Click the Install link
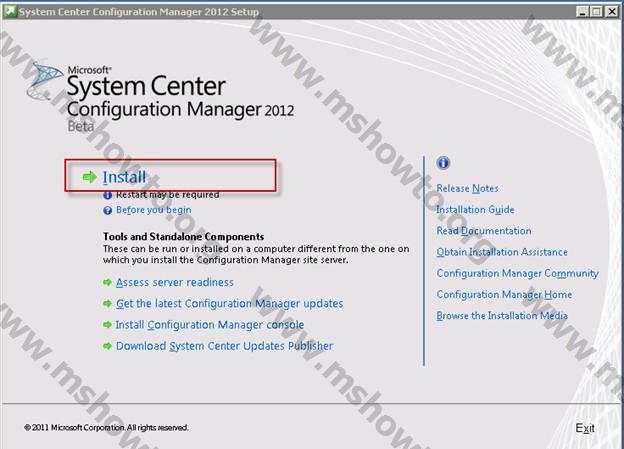 point(124,177)
